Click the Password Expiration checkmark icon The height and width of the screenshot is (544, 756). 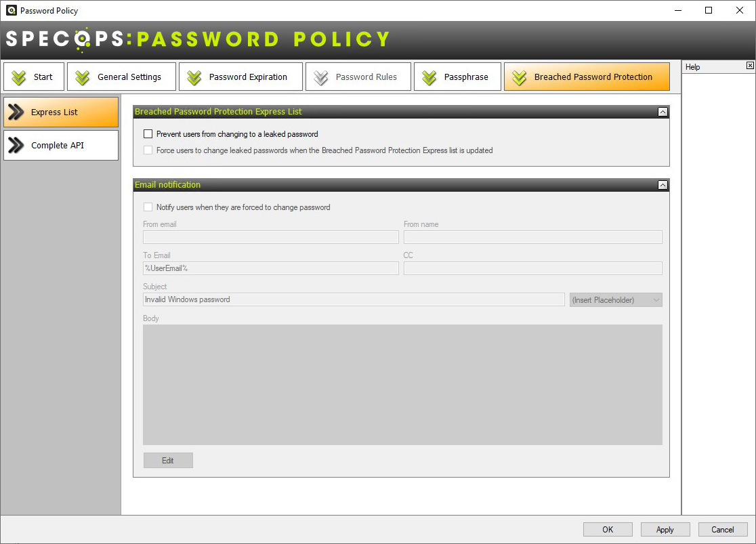pyautogui.click(x=194, y=77)
